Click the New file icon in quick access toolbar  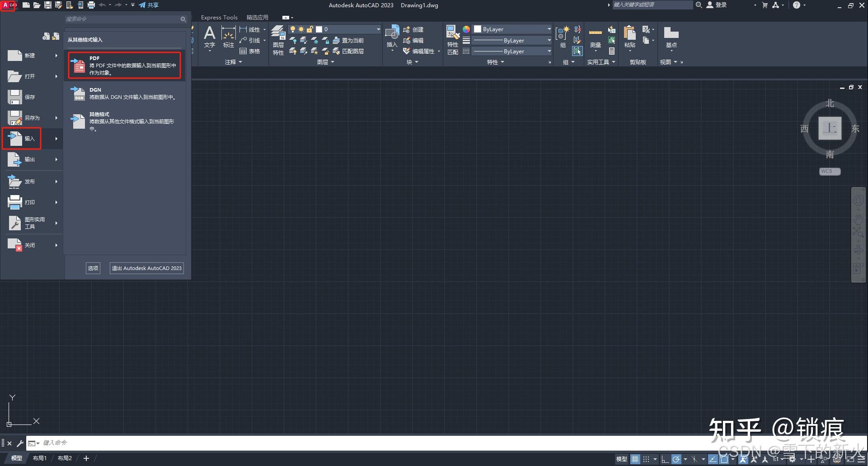(x=26, y=5)
